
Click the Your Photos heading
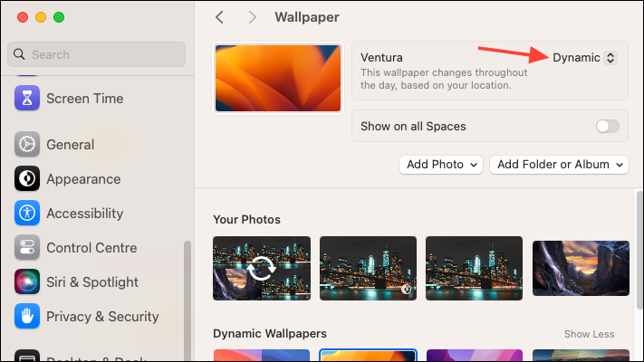[x=246, y=220]
